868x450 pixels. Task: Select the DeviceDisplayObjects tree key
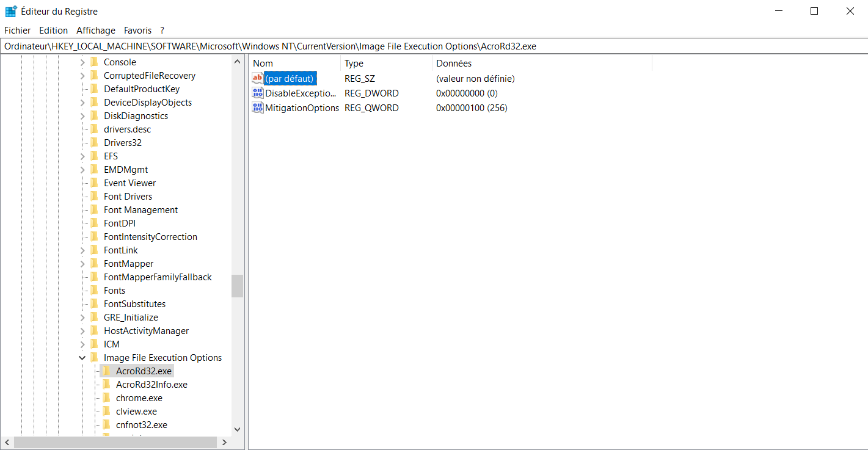click(148, 103)
